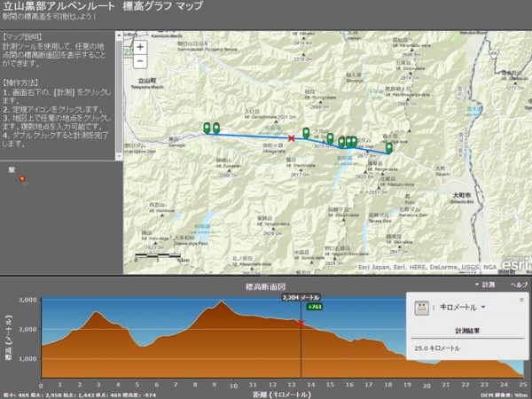
Task: Click the 2,204 メートル elevation tooltip
Action: (301, 298)
